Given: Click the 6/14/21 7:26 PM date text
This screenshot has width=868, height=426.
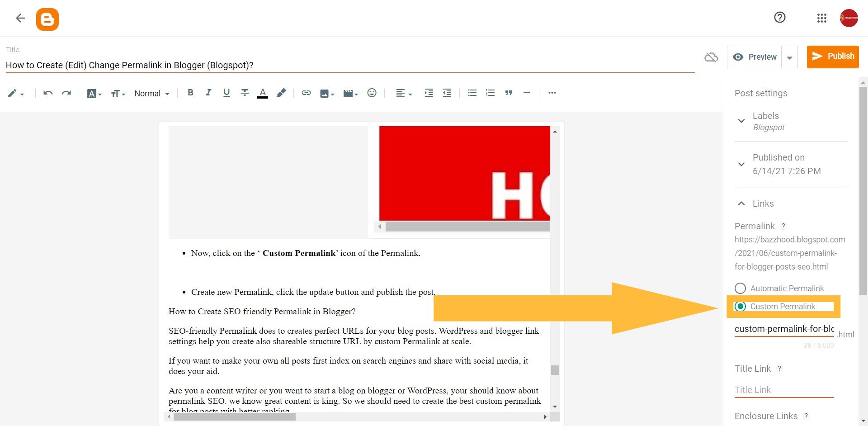Looking at the screenshot, I should [787, 171].
